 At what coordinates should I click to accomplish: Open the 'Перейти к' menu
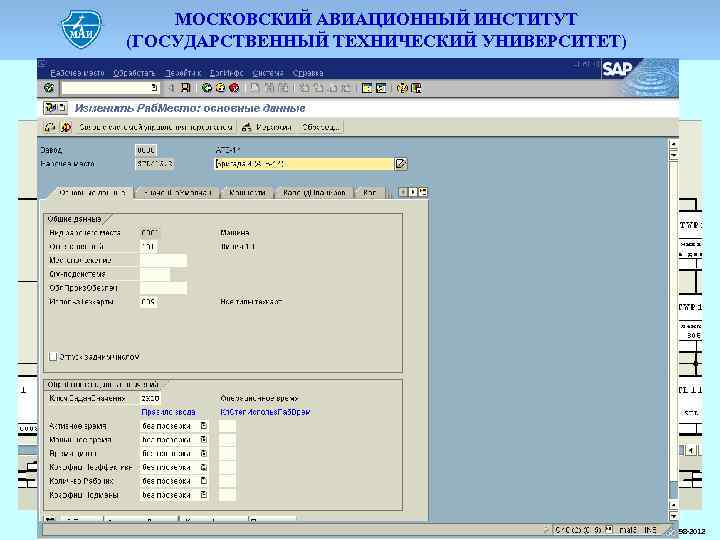tap(182, 73)
